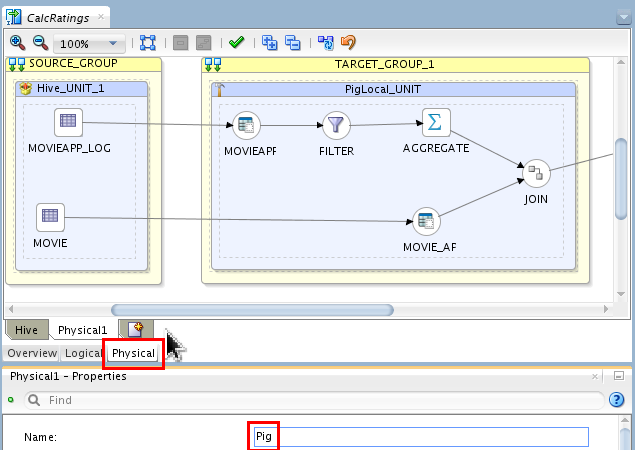Select the MOVIEAPP_LOG datastore node in Hive_UNIT_1
The width and height of the screenshot is (635, 450).
(x=68, y=122)
